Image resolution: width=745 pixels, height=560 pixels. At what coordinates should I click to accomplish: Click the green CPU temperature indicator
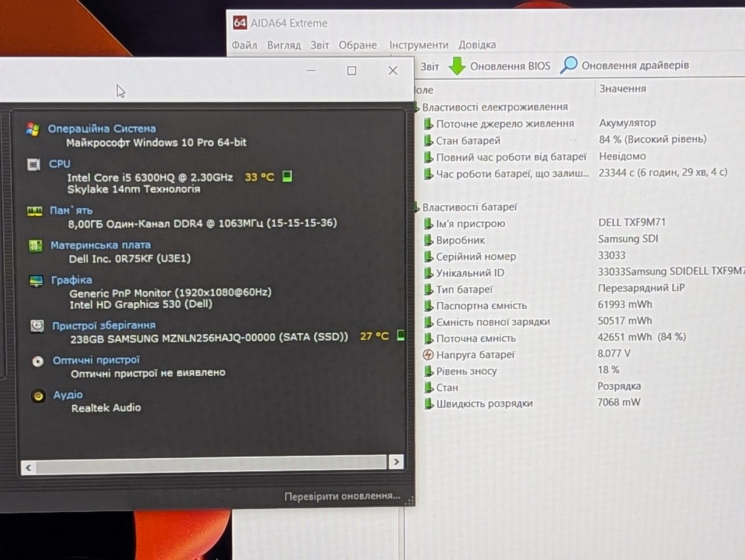tap(287, 176)
